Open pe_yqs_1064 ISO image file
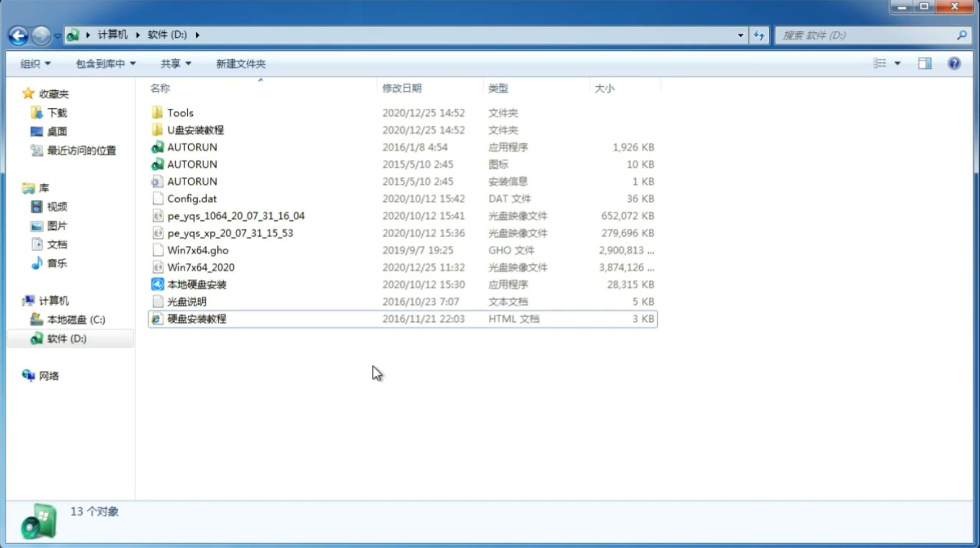Image resolution: width=980 pixels, height=548 pixels. click(236, 216)
